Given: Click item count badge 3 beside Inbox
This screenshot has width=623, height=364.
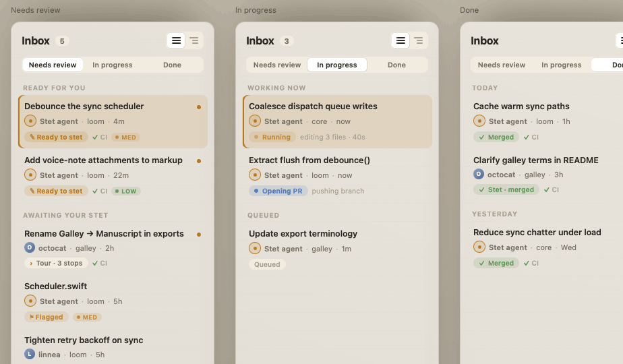Looking at the screenshot, I should pos(287,41).
